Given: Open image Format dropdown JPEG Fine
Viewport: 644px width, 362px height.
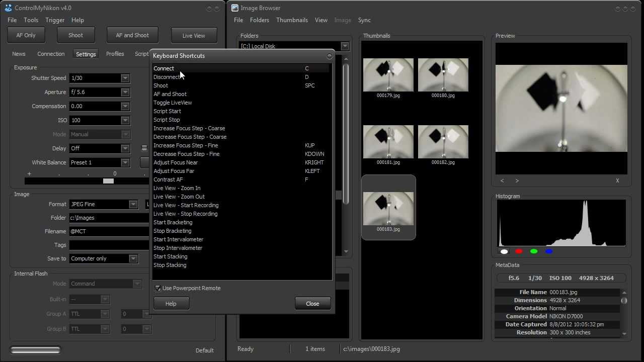Looking at the screenshot, I should (133, 204).
